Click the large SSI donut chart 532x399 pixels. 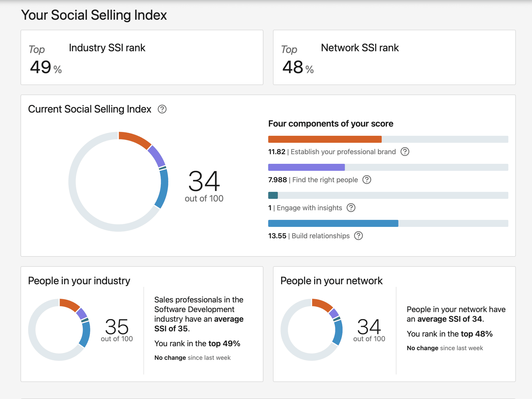click(118, 181)
